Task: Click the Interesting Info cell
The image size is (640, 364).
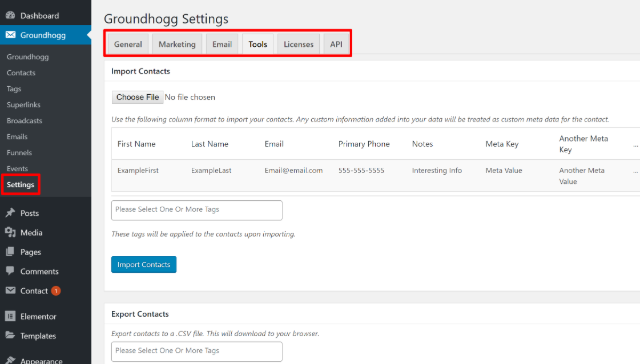Action: pyautogui.click(x=437, y=170)
